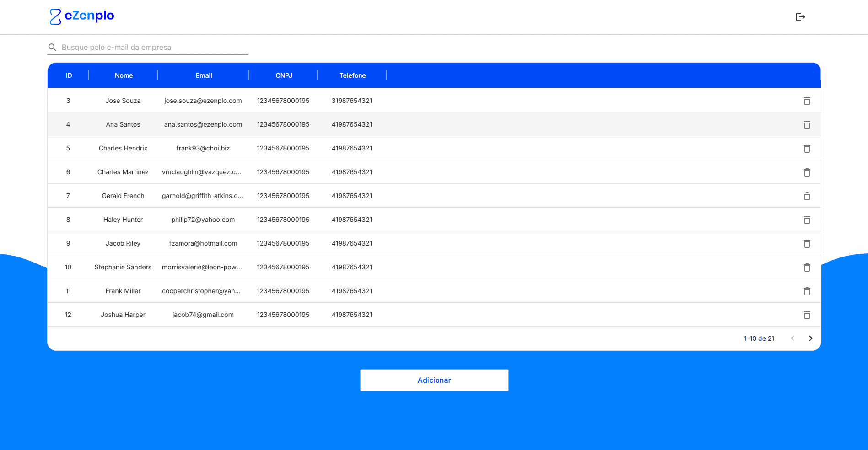Click the ID cell 7
The width and height of the screenshot is (868, 450).
[x=68, y=196]
